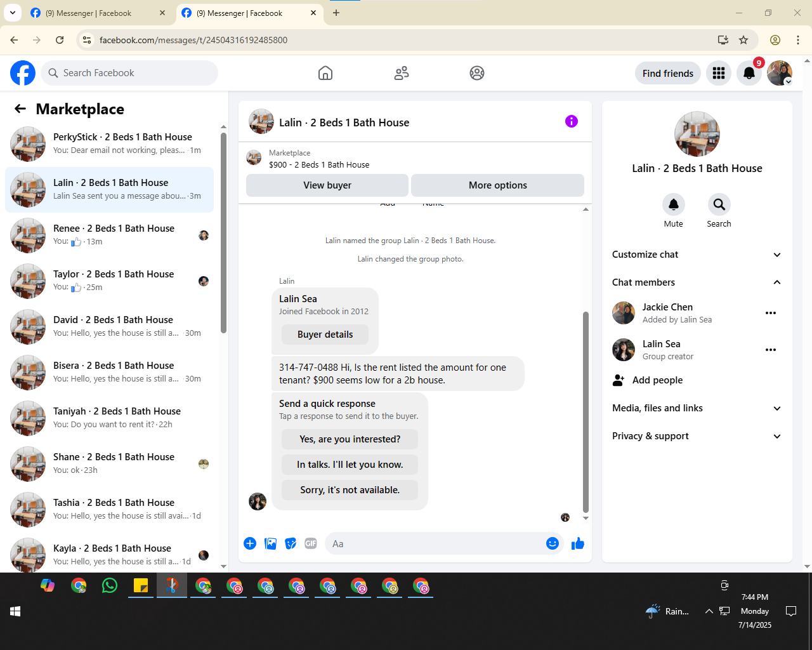Open the Chrome tab search dropdown
812x650 pixels.
point(13,13)
